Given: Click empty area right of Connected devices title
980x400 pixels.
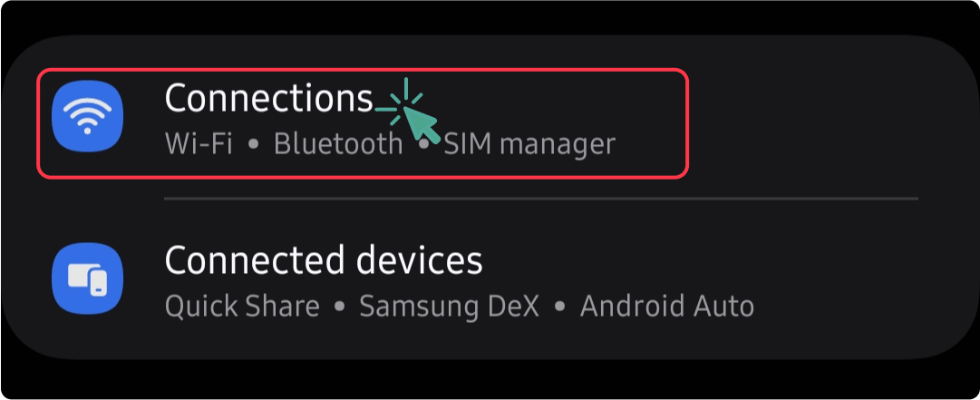Looking at the screenshot, I should [x=707, y=261].
